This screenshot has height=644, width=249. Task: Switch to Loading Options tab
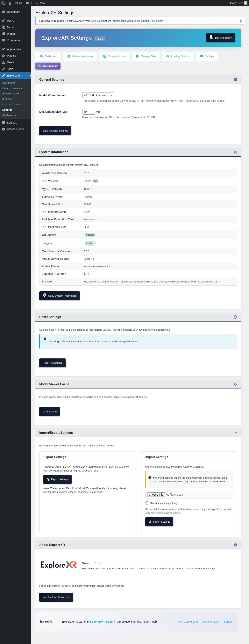point(178,56)
